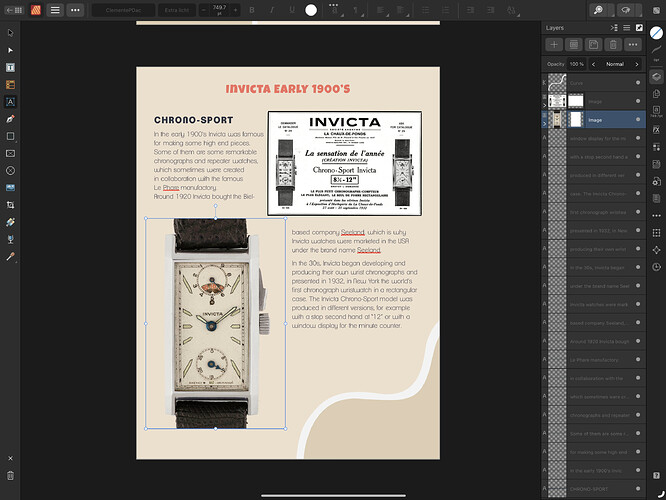Open the Publisher persona icon
This screenshot has height=500, width=666.
point(36,10)
